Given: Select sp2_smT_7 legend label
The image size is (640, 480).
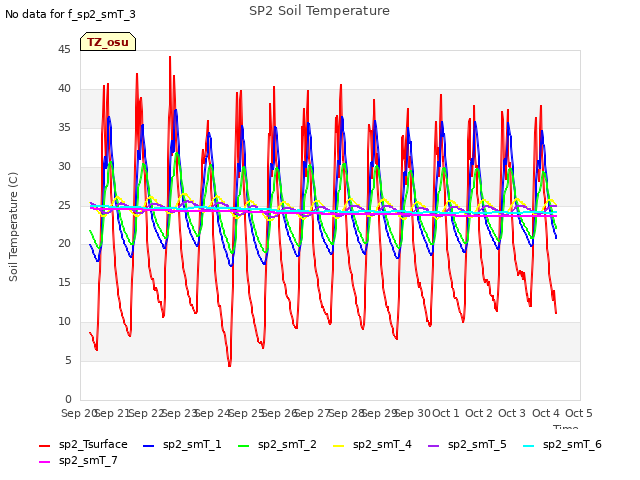Looking at the screenshot, I should [88, 460].
